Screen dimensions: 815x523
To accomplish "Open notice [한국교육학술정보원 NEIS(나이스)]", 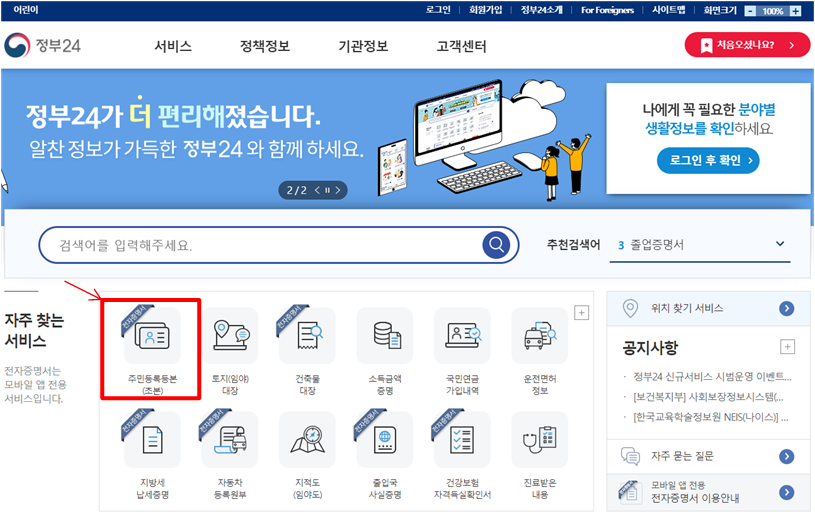I will point(711,417).
